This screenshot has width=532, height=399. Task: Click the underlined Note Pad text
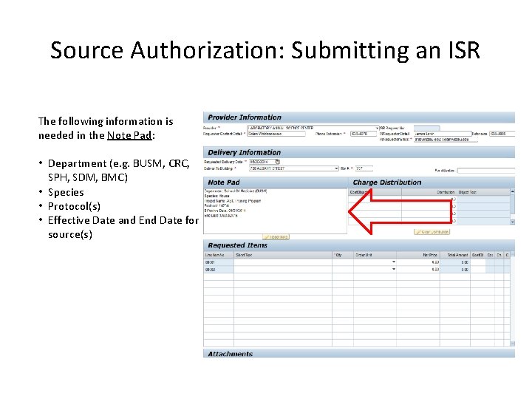point(129,135)
